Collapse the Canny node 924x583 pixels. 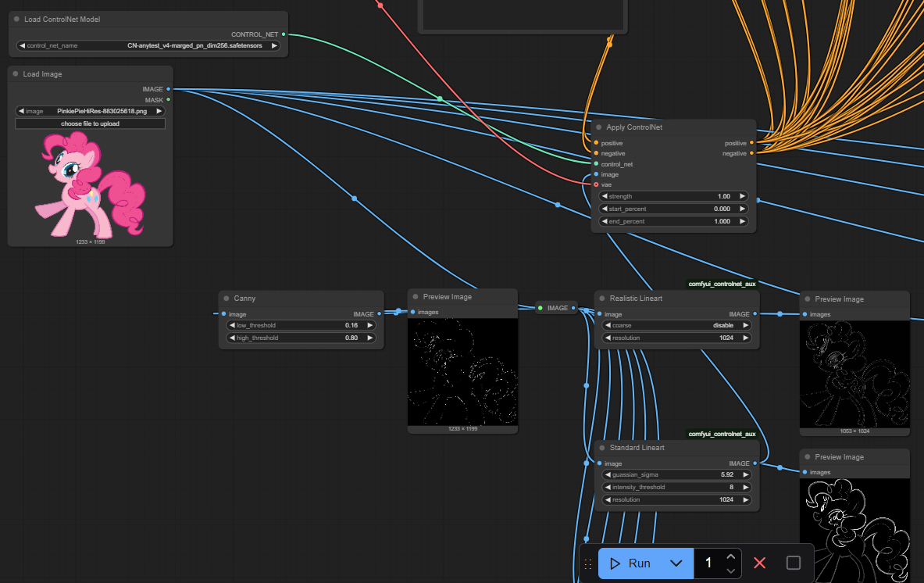(227, 299)
